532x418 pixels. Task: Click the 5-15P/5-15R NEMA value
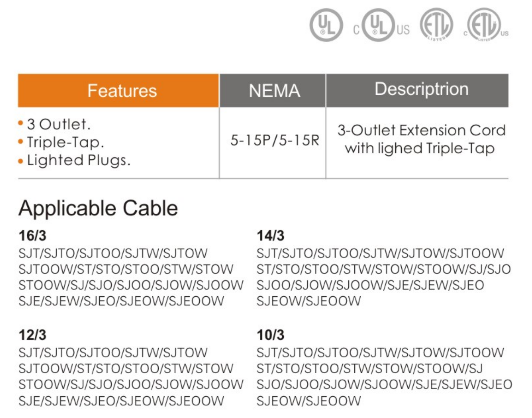tap(275, 140)
